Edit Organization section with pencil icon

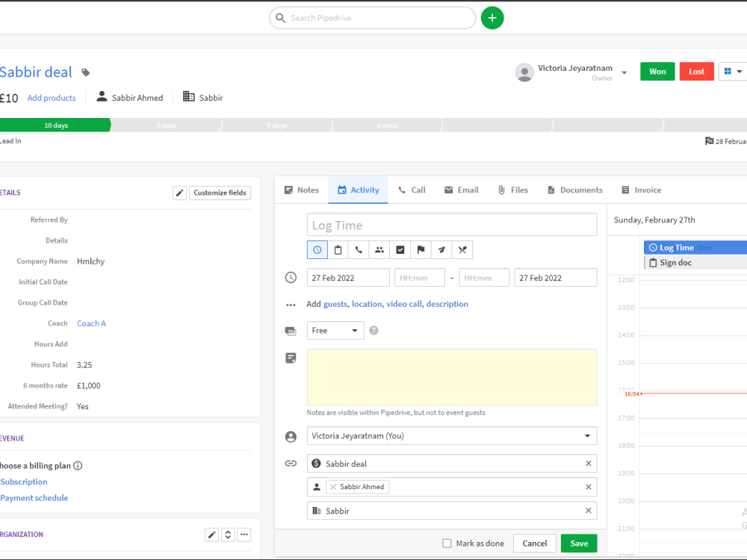click(212, 535)
